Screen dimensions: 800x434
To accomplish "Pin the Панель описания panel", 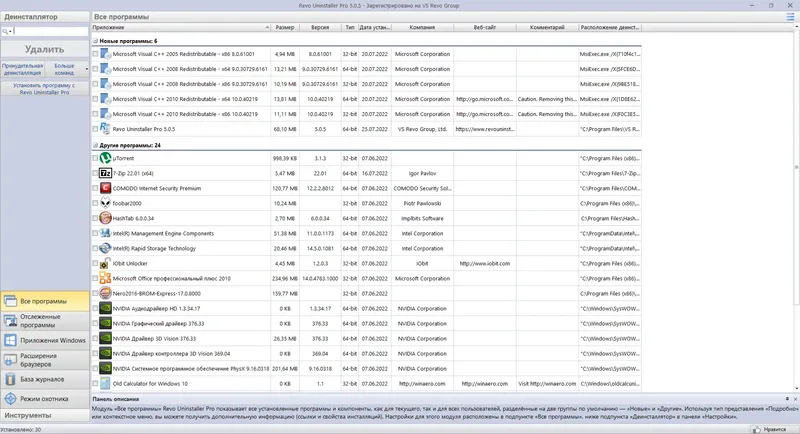I will [787, 399].
